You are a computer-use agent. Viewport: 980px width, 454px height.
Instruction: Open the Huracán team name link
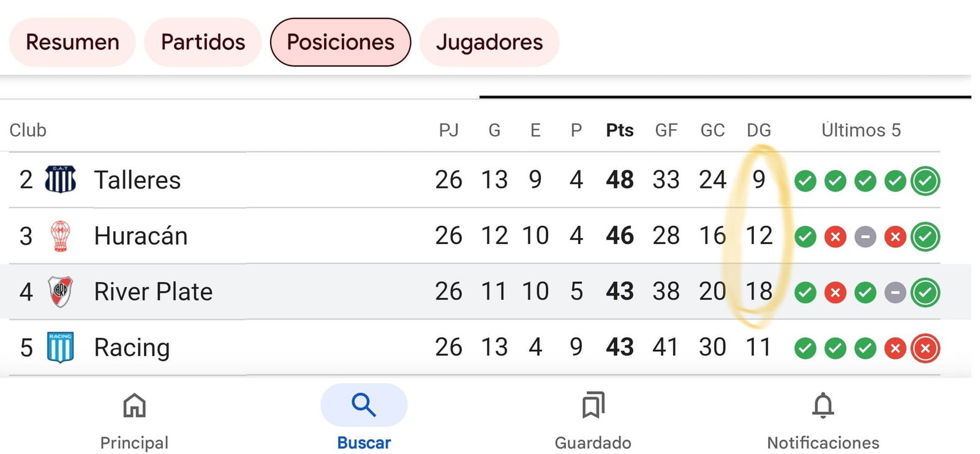click(141, 236)
